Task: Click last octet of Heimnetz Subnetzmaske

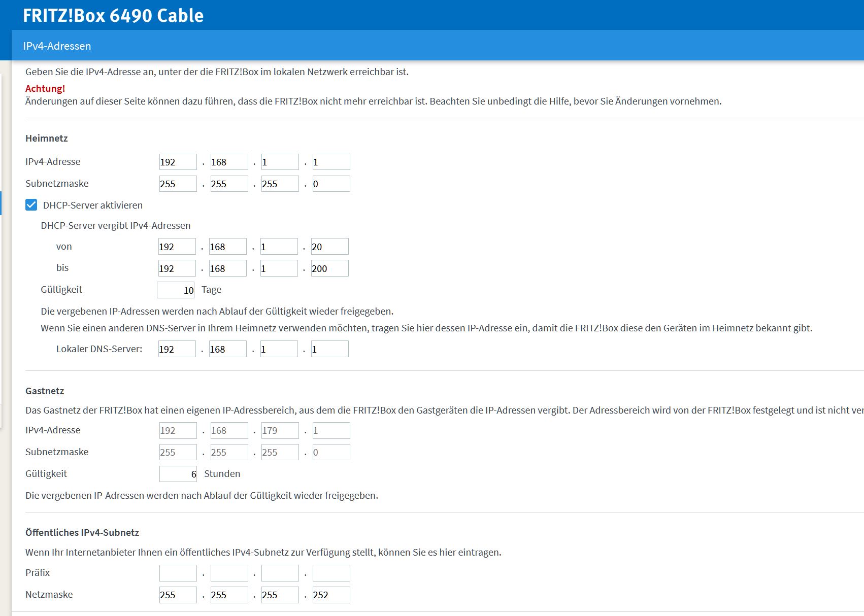Action: (x=331, y=184)
